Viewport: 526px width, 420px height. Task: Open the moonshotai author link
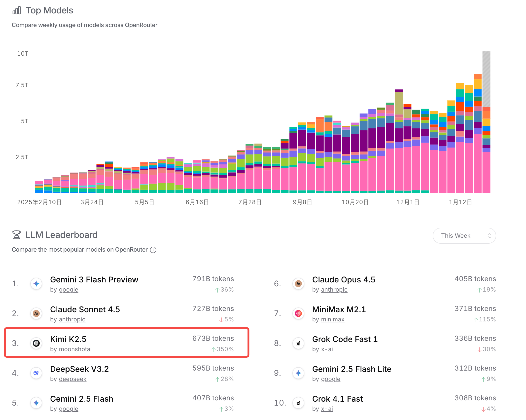point(75,349)
